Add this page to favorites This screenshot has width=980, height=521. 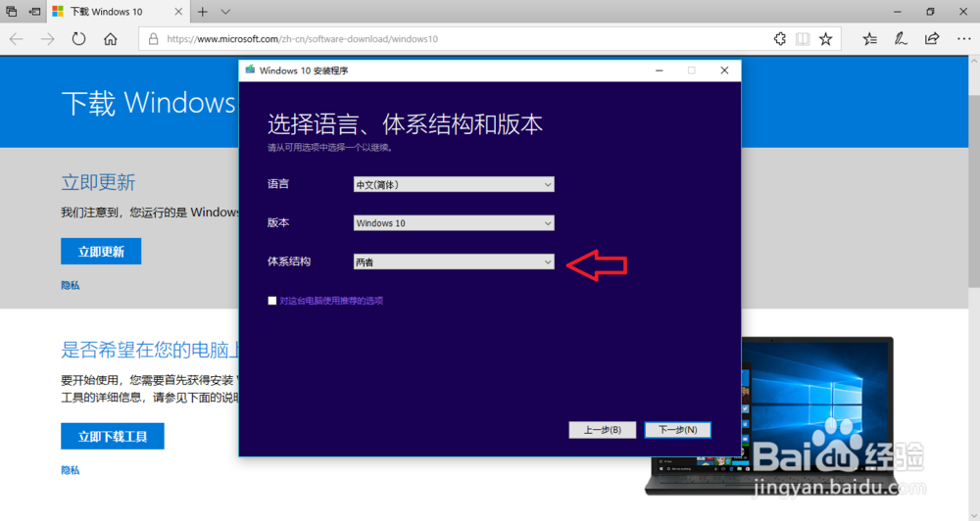[825, 39]
